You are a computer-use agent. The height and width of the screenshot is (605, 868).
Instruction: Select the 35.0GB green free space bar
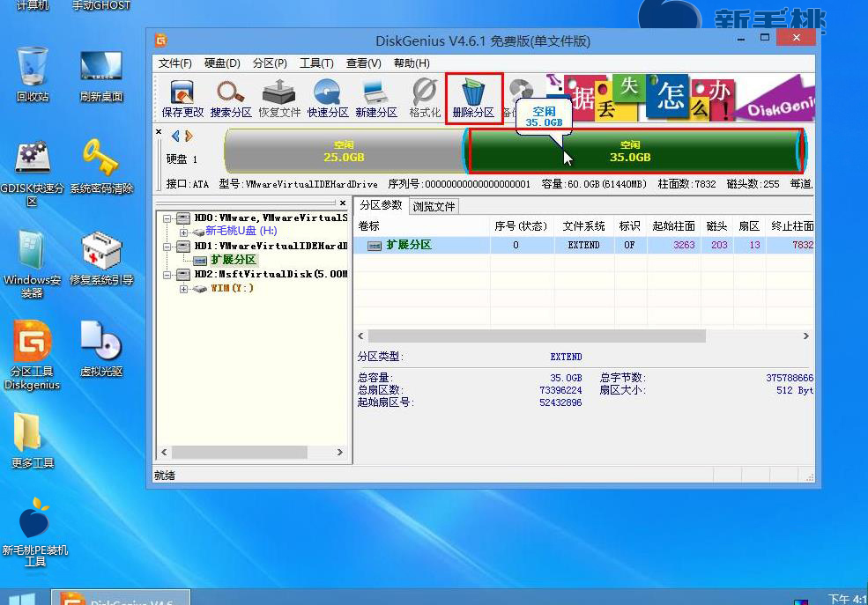coord(635,151)
